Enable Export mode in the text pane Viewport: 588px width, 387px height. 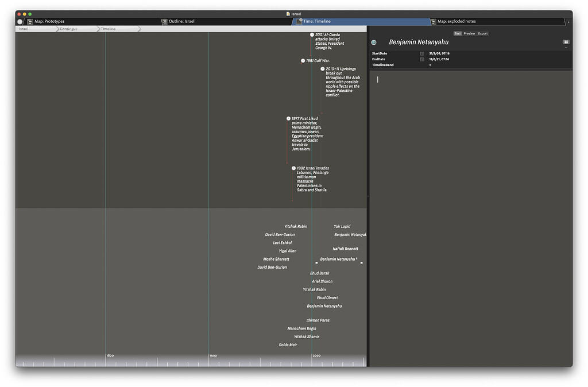point(483,33)
